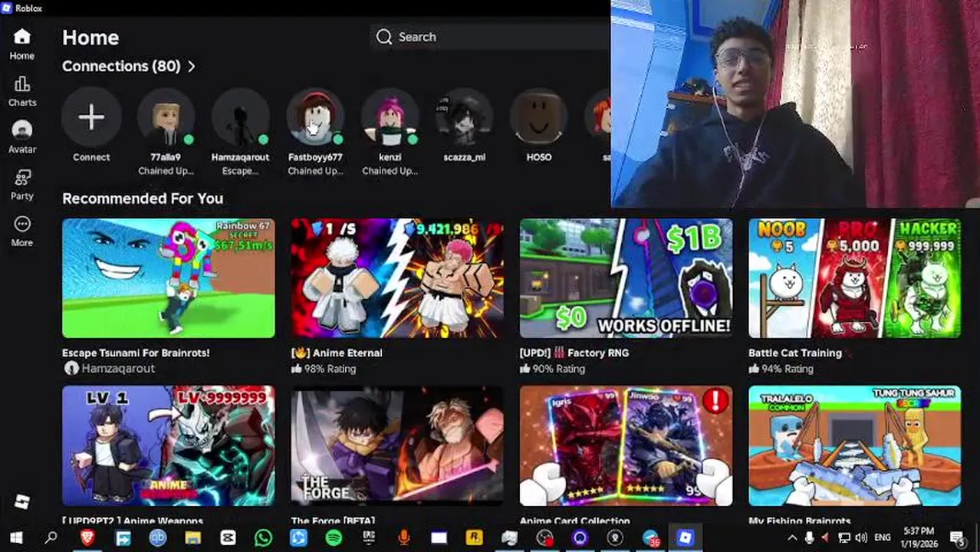
Task: Open Anime Weapons game thumbnail
Action: coord(169,445)
